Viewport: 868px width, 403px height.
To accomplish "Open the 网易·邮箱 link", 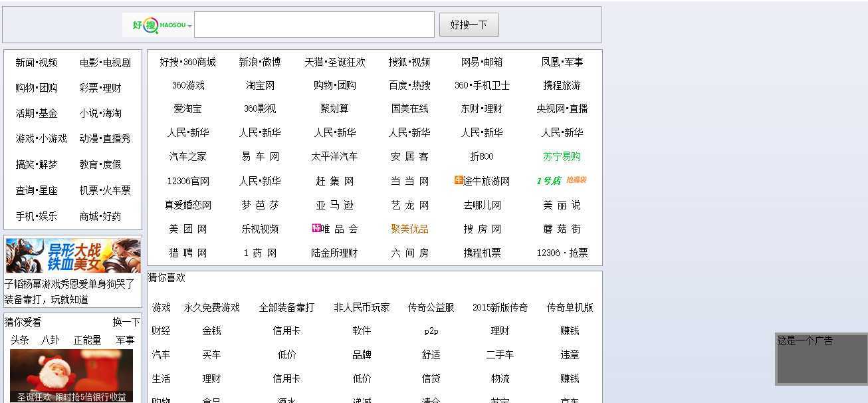I will [482, 62].
